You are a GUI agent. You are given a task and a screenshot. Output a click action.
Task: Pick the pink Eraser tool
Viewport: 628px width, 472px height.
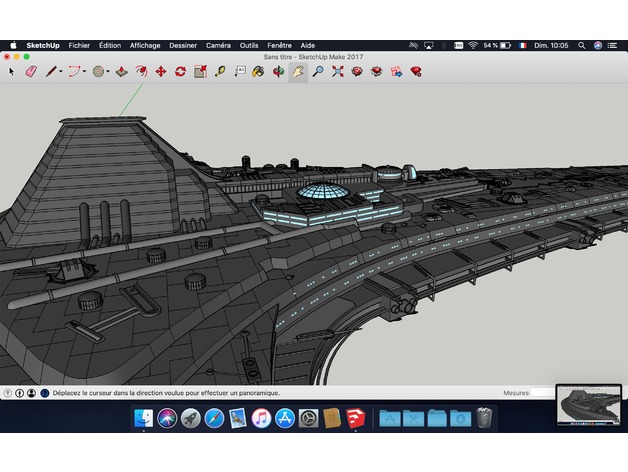[x=31, y=72]
